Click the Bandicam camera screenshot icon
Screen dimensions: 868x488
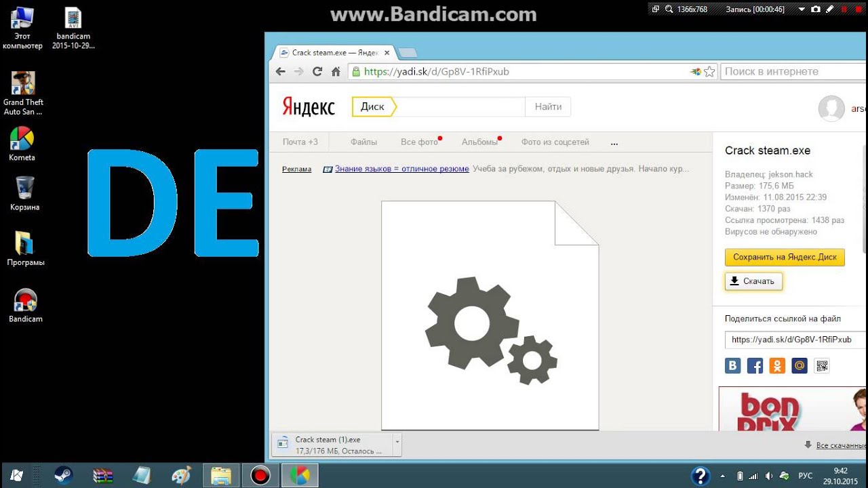(x=816, y=9)
